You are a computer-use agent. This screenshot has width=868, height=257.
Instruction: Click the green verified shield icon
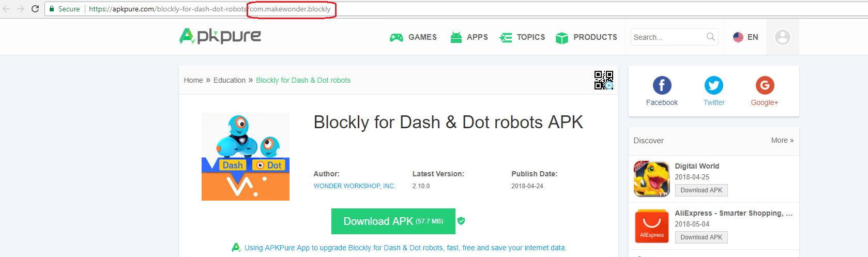tap(461, 221)
